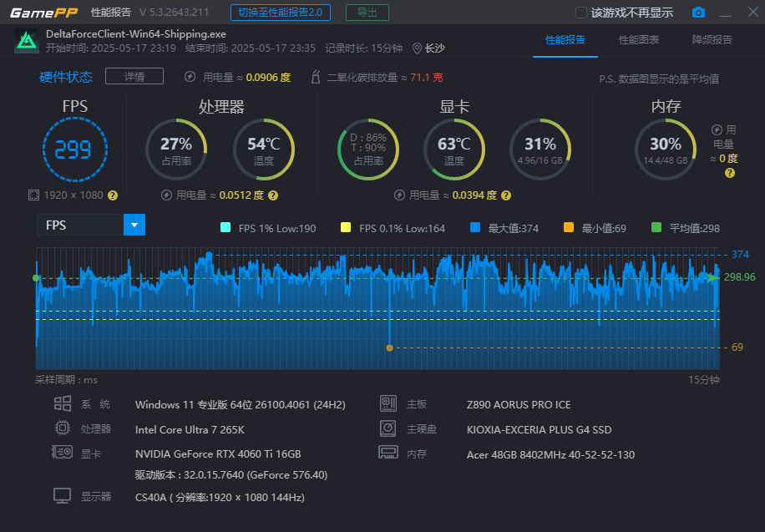The width and height of the screenshot is (765, 532).
Task: Click Acer 48GB 8402MHz memory text
Action: [x=551, y=455]
